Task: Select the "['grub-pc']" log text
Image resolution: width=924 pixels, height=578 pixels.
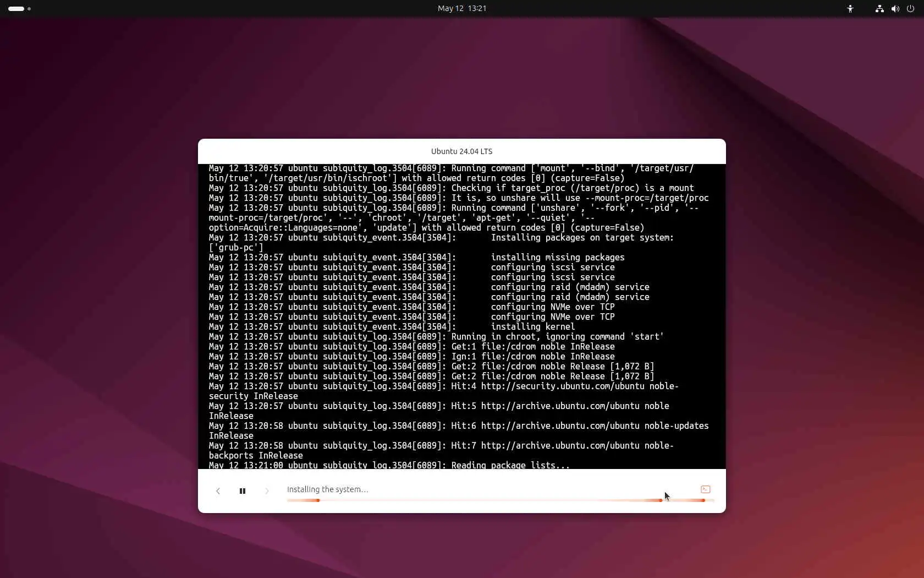Action: (236, 247)
